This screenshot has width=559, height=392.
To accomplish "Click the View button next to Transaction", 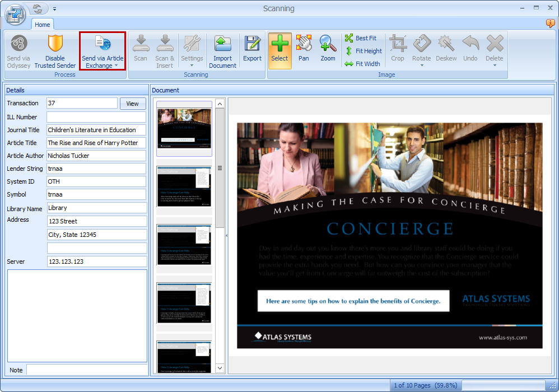I will (x=133, y=103).
